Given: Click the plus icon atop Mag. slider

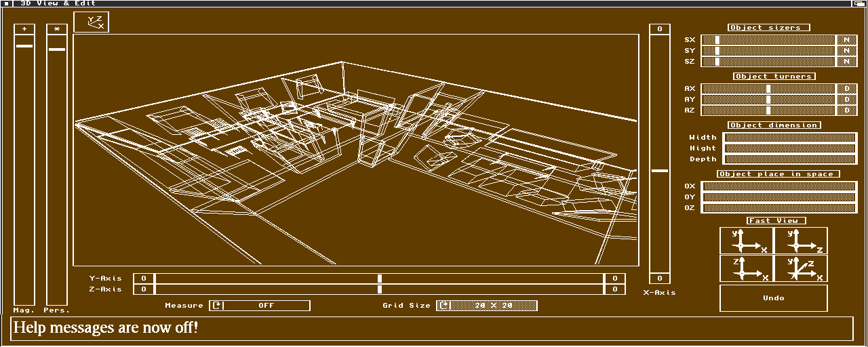Looking at the screenshot, I should (24, 29).
